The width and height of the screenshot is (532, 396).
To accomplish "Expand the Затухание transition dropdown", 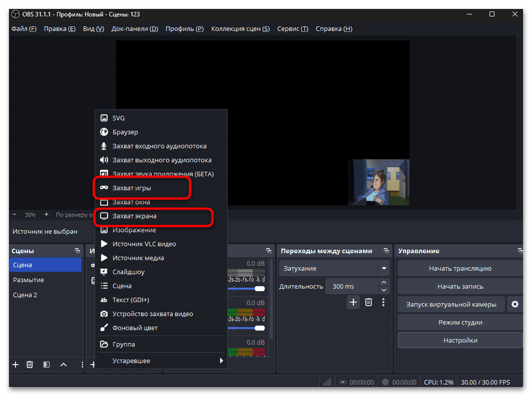I will pos(384,268).
